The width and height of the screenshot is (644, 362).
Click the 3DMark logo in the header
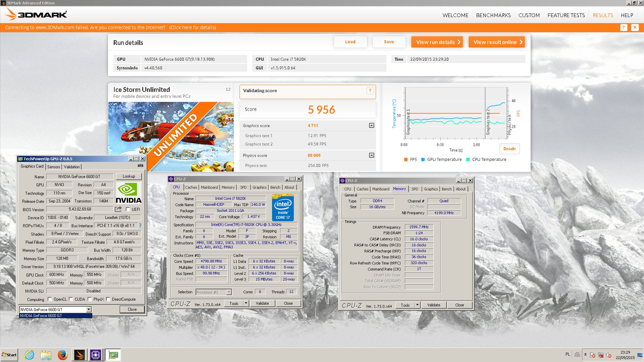[37, 14]
